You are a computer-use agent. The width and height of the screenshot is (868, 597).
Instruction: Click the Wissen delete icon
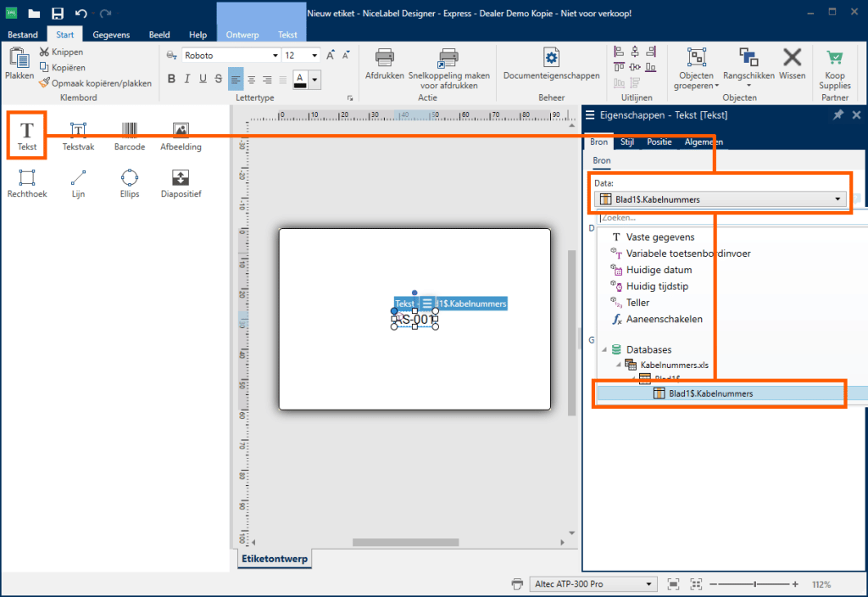click(x=793, y=57)
